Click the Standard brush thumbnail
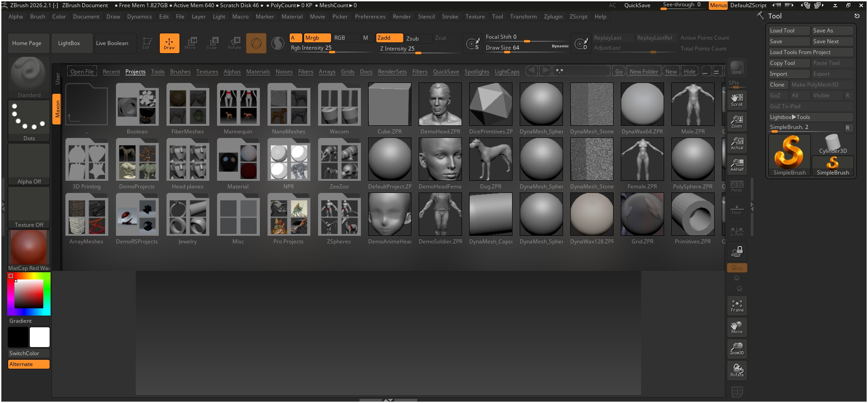868x403 pixels. tap(29, 78)
